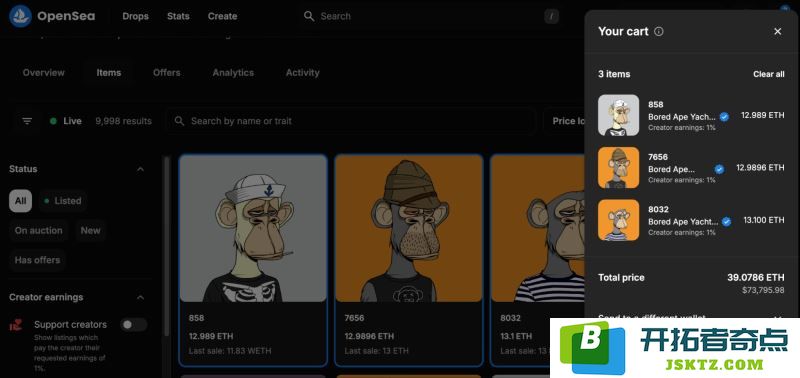Click Clear all in the cart
This screenshot has width=800, height=378.
(769, 74)
